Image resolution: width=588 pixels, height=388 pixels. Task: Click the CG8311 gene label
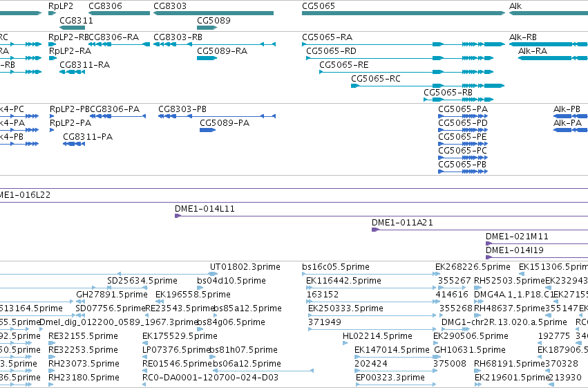tap(76, 20)
